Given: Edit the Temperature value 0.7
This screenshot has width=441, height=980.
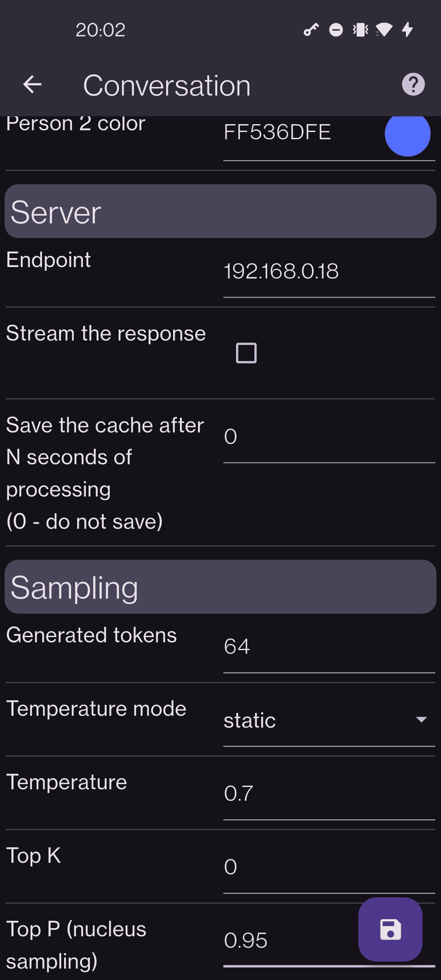Looking at the screenshot, I should click(329, 793).
